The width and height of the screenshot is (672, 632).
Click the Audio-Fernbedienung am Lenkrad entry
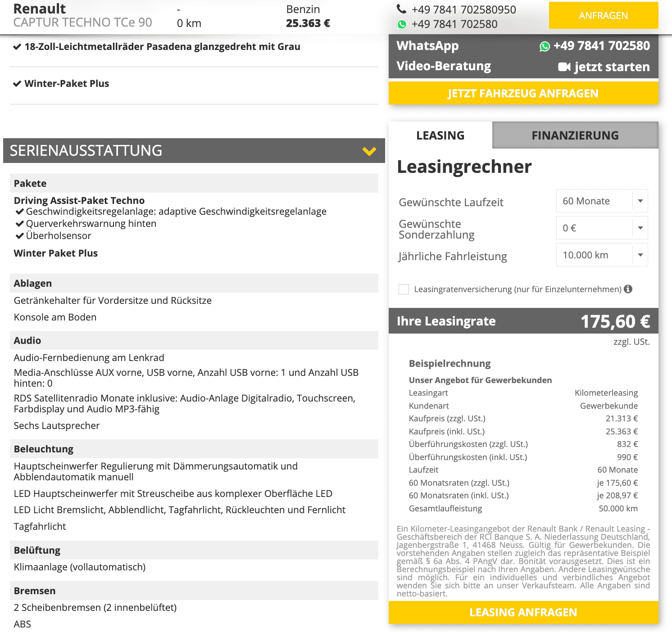coord(89,357)
